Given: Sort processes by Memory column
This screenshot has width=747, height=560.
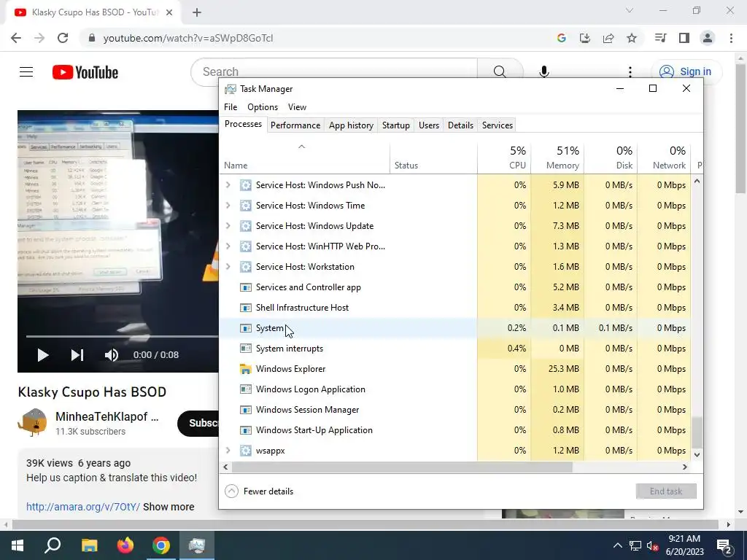Looking at the screenshot, I should 557,157.
